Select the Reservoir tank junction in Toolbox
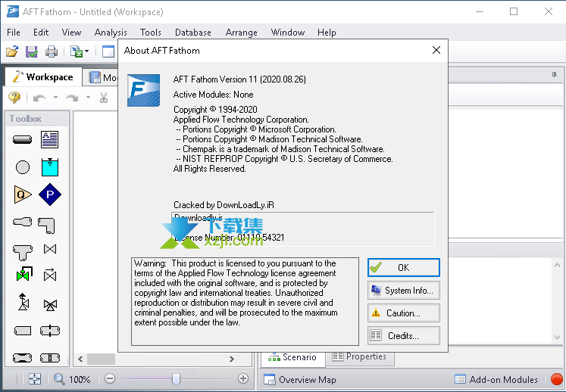The image size is (566, 392). (50, 167)
